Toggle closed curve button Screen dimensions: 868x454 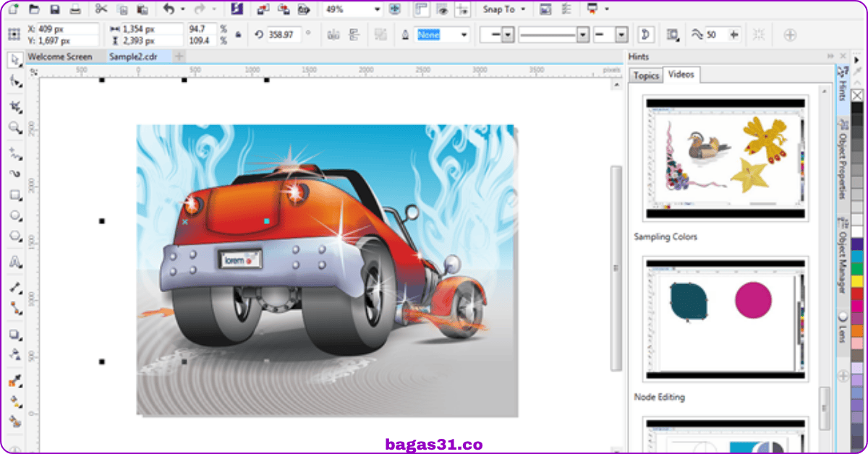coord(644,35)
